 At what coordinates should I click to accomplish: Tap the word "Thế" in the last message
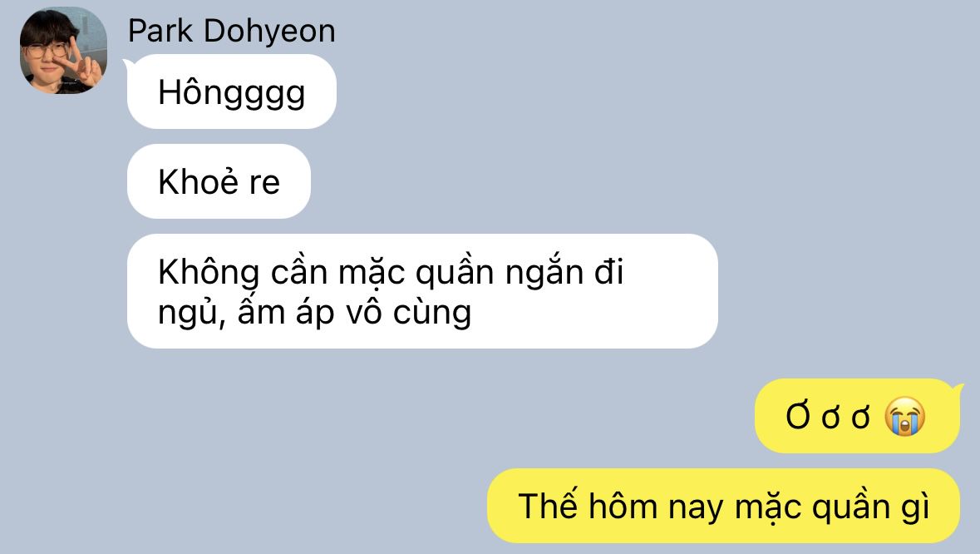[548, 505]
